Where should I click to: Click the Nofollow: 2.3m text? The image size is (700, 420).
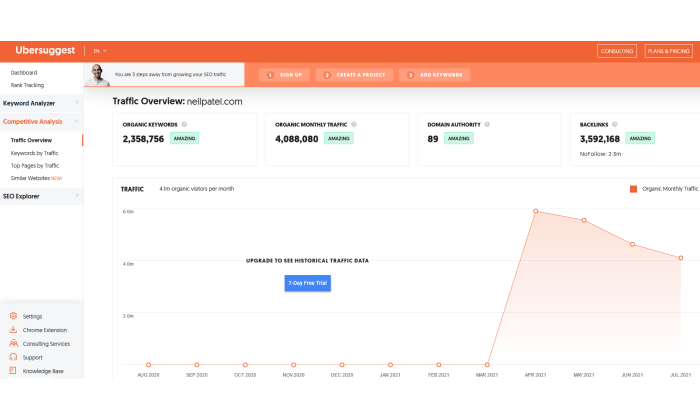coord(600,154)
